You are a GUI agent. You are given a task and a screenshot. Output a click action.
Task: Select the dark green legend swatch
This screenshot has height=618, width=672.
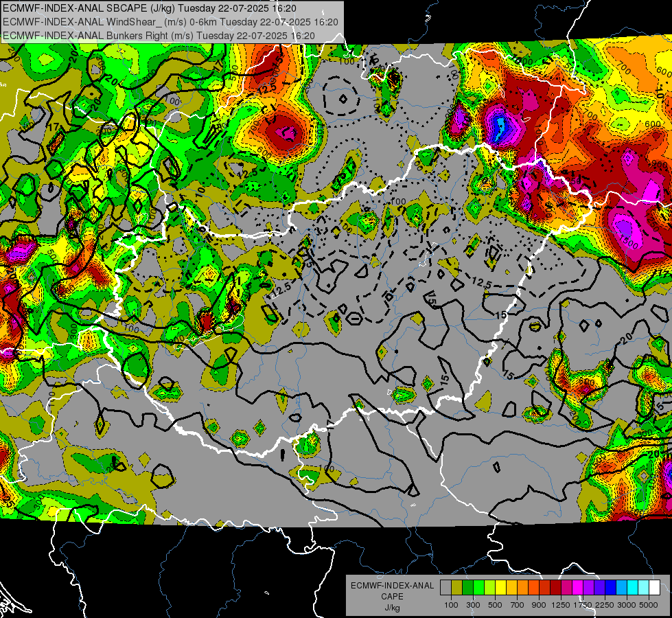(x=467, y=588)
